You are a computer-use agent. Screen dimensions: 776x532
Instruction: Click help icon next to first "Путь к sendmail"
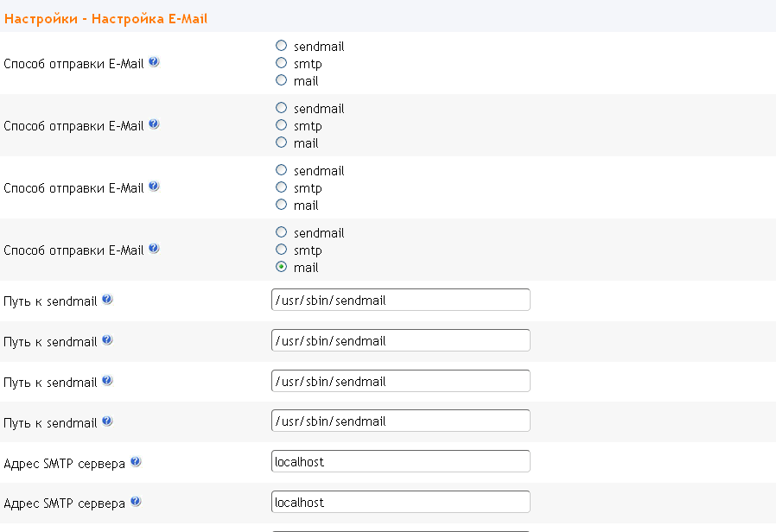tap(107, 300)
